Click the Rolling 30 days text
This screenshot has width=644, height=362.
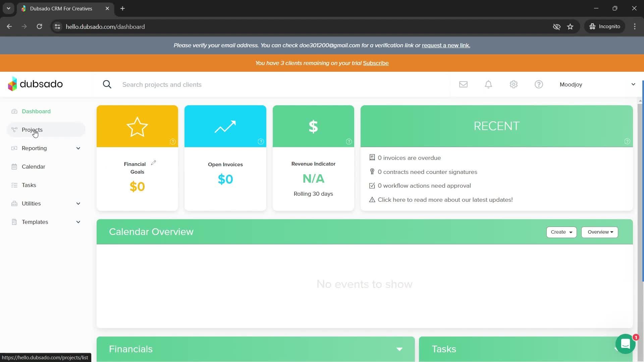[x=313, y=194]
